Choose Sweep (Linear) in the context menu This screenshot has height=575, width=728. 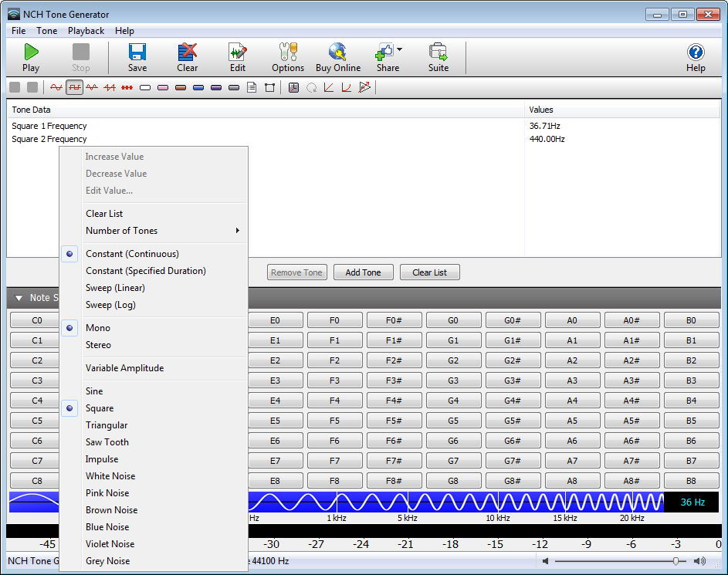tap(153, 288)
